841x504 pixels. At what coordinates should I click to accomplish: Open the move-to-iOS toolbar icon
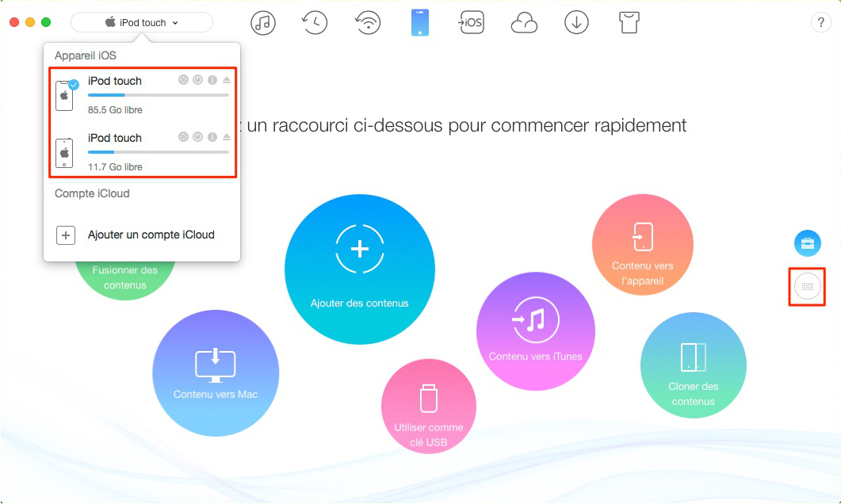(472, 23)
